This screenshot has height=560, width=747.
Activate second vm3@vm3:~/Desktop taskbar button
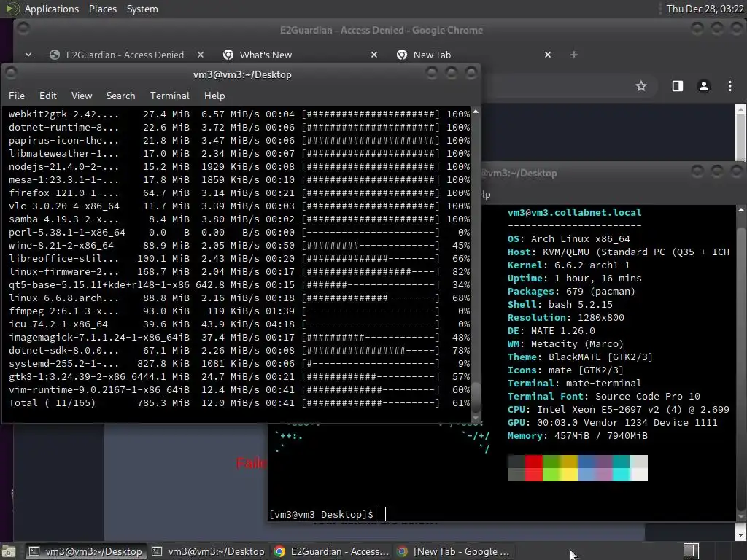208,551
